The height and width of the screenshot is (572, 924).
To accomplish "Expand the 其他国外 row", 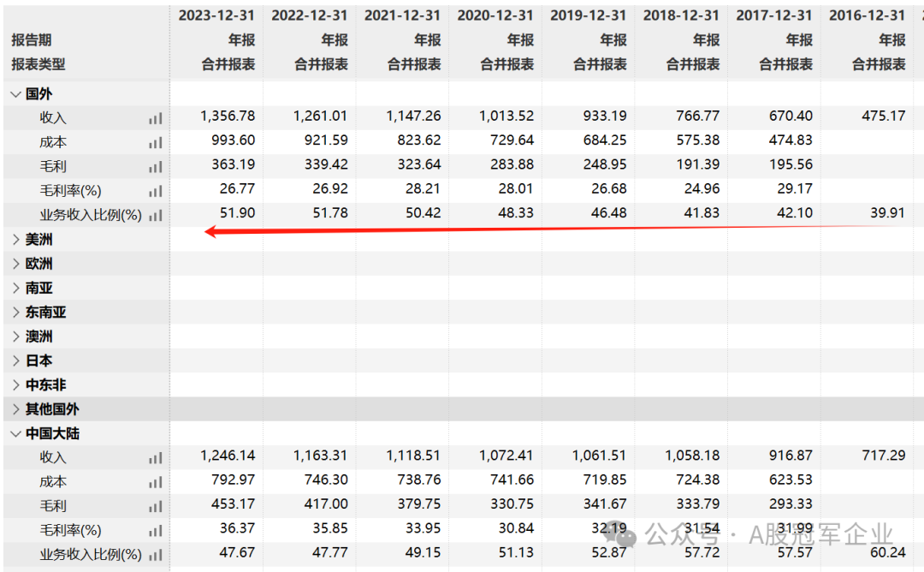I will [16, 408].
